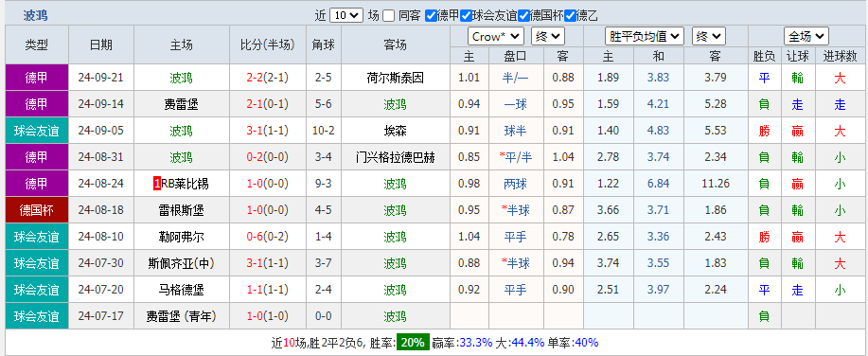Click the 角球 column header
The image size is (868, 356).
click(324, 44)
